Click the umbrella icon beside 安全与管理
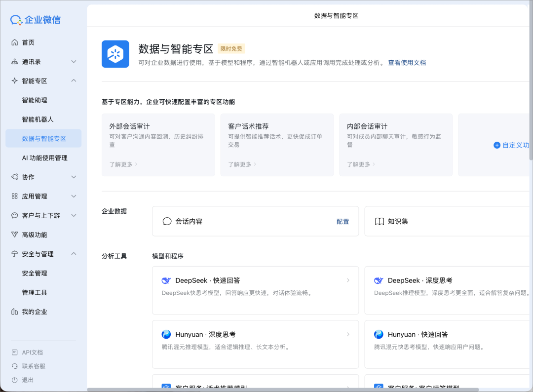The height and width of the screenshot is (392, 533). (15, 254)
